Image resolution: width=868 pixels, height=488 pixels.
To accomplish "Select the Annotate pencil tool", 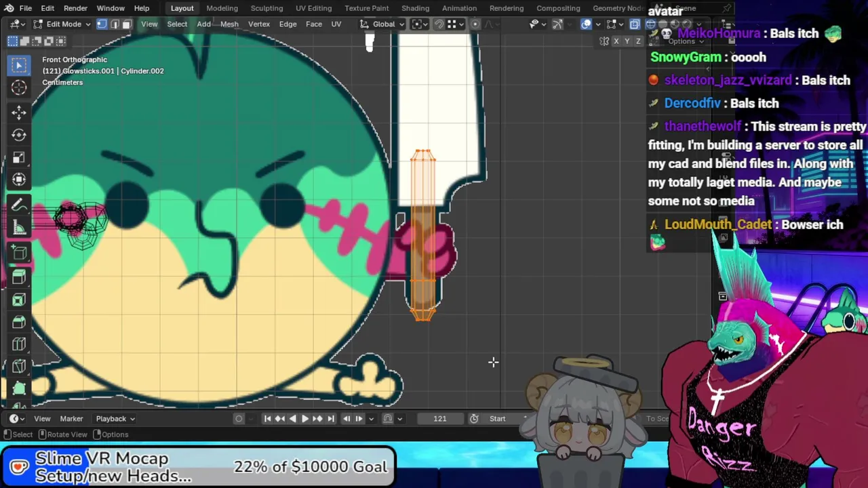I will (19, 205).
